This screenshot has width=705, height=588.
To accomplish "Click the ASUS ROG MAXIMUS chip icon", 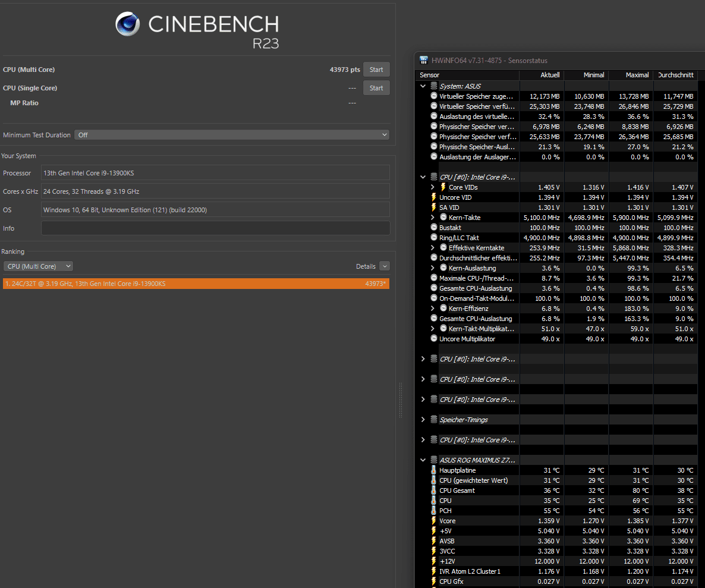I will (x=434, y=460).
